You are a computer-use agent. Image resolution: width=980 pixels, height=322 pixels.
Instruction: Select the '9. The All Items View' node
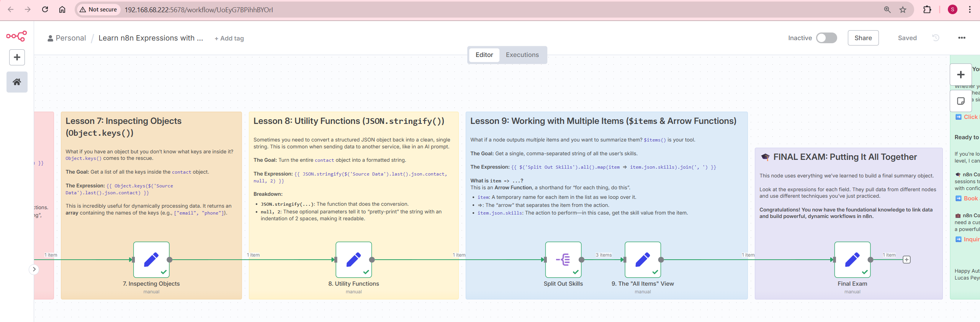[x=643, y=260]
